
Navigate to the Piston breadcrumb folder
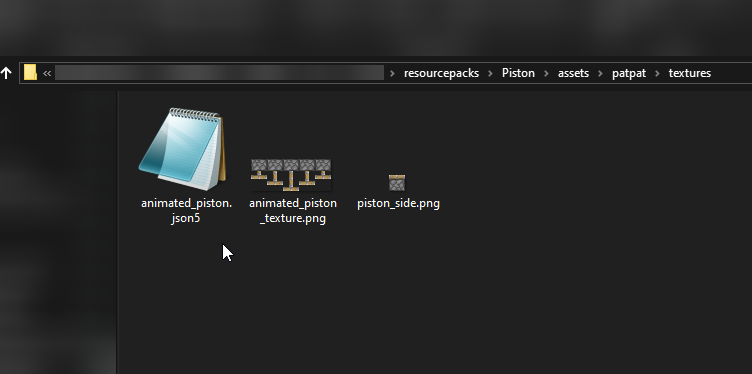(518, 73)
